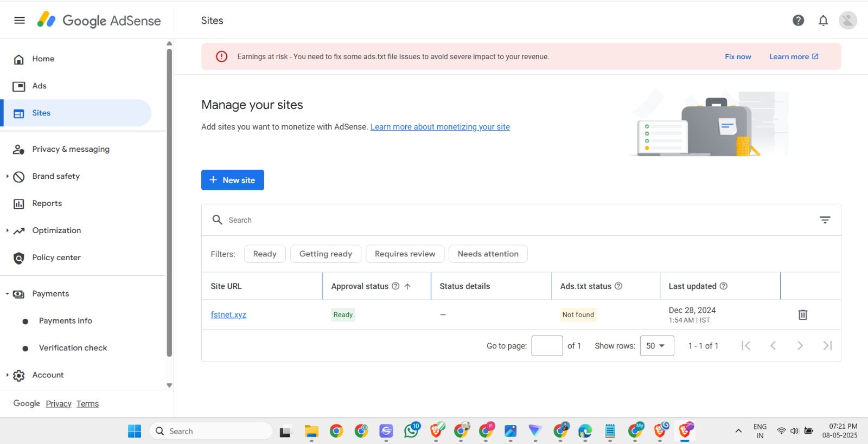Image resolution: width=868 pixels, height=444 pixels.
Task: Click the earnings at risk warning icon
Action: [222, 56]
